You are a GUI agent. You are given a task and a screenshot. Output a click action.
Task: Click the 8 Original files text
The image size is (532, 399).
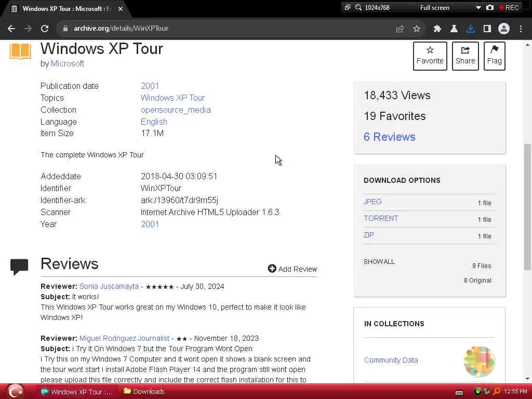point(477,280)
